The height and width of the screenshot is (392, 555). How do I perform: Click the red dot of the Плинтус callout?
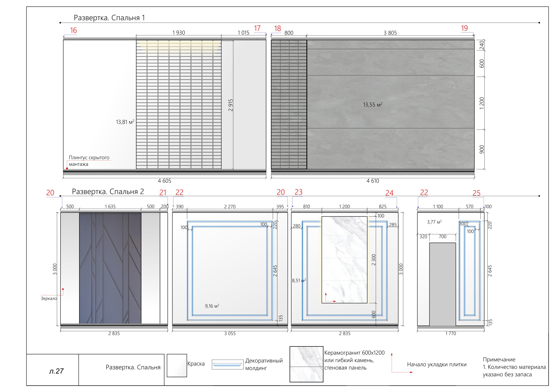pyautogui.click(x=67, y=168)
